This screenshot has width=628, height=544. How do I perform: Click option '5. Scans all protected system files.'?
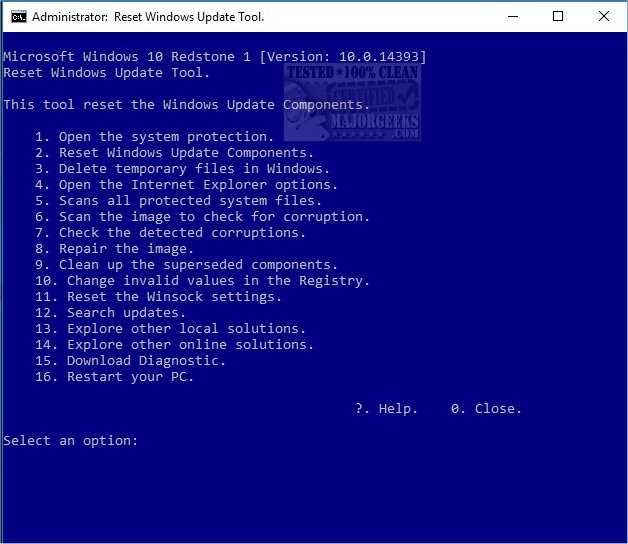pos(178,201)
